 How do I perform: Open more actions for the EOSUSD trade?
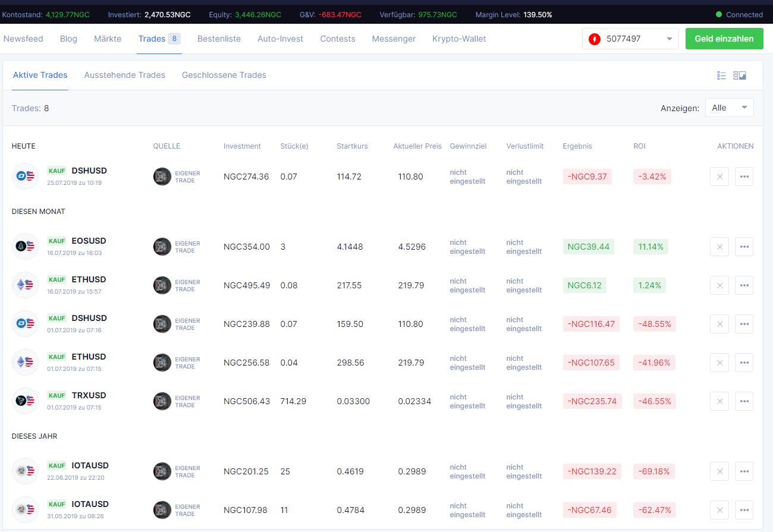[x=744, y=247]
